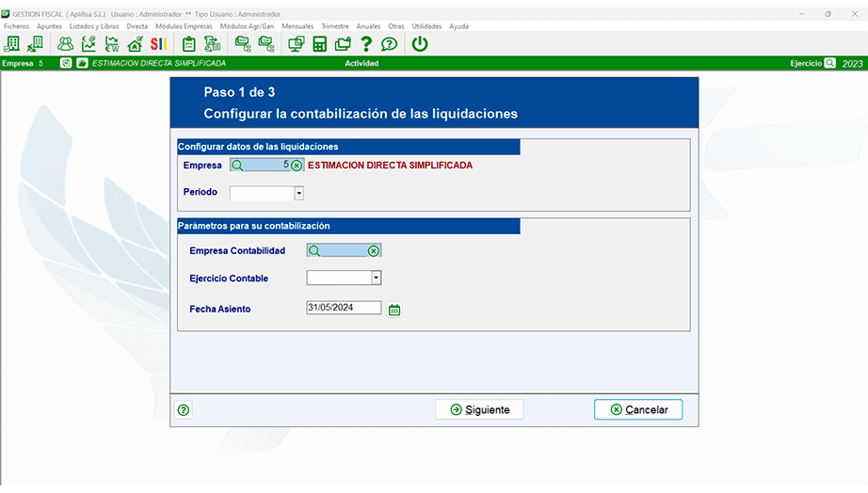Screen dimensions: 868x493
Task: Open the Mensuales menu
Action: point(297,26)
